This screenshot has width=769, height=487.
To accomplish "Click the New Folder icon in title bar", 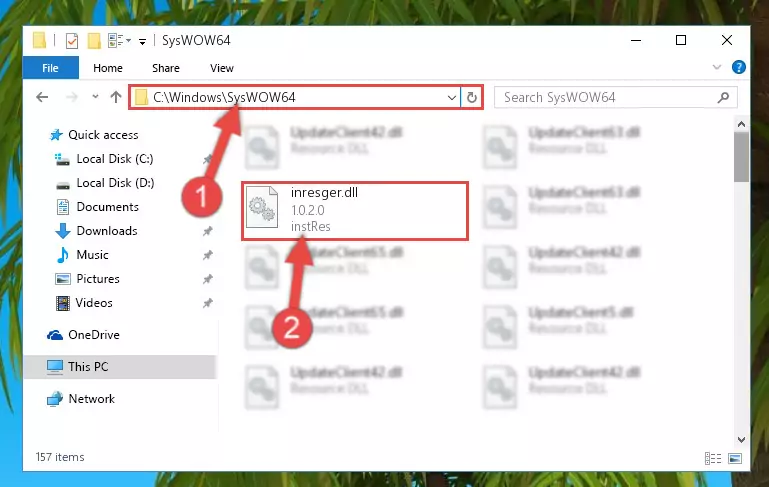I will click(x=94, y=41).
